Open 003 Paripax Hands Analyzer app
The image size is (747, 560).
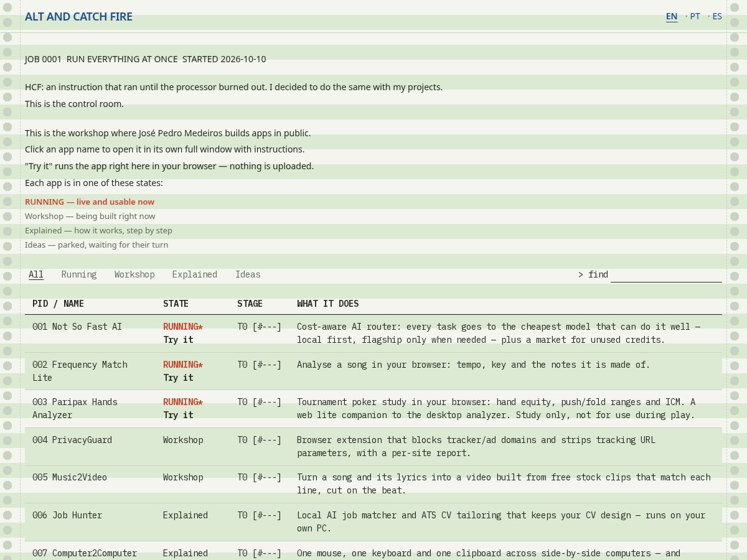point(75,408)
